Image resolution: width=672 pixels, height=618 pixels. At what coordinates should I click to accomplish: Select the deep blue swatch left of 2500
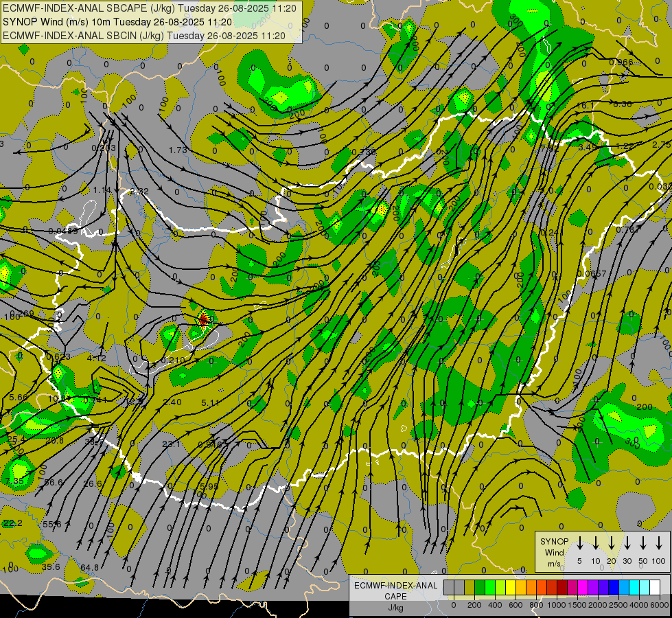click(x=613, y=587)
